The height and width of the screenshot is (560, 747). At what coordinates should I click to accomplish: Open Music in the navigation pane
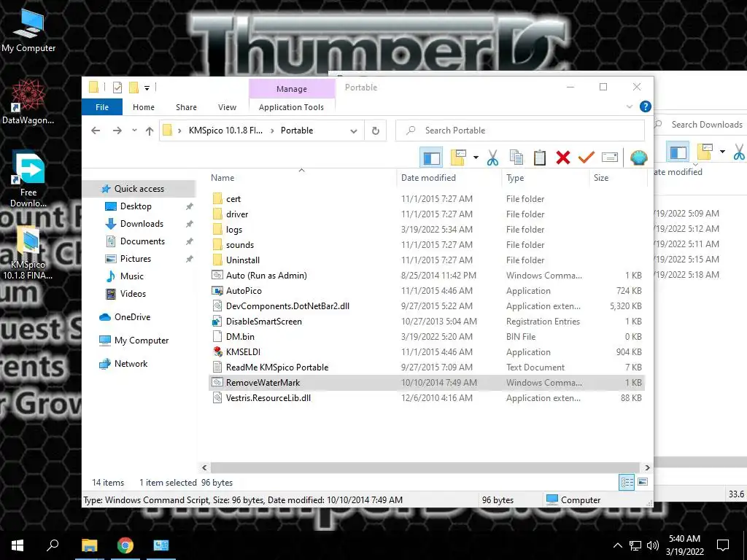[x=131, y=276]
